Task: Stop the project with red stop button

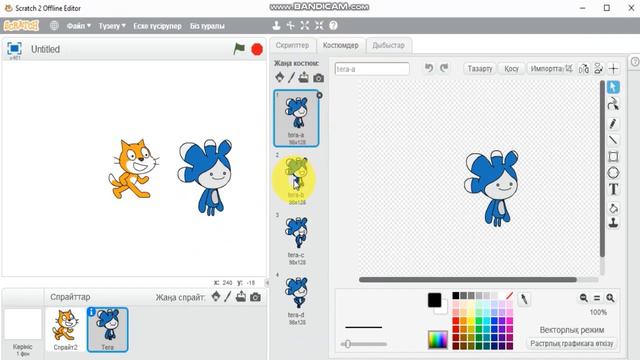Action: (257, 49)
